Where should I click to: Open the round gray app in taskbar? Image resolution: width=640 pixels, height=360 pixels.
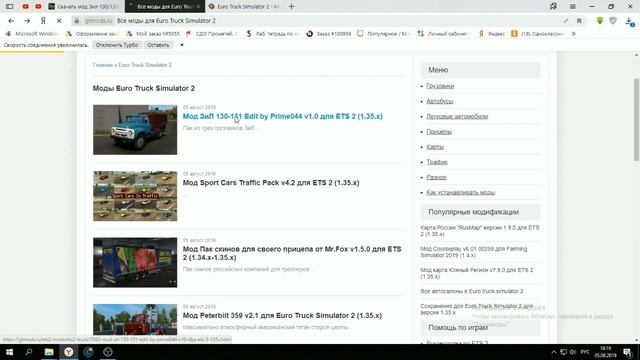point(108,352)
